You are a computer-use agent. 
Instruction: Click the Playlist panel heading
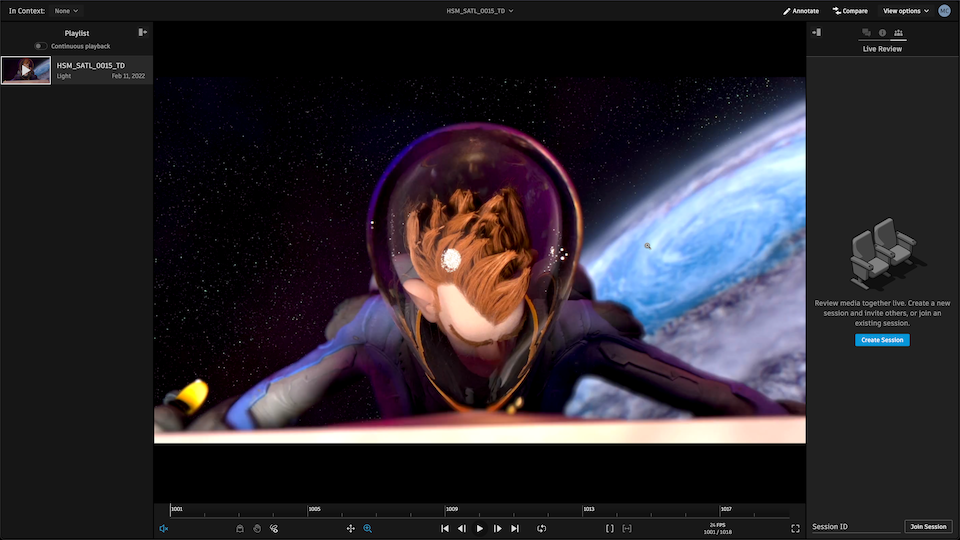[77, 33]
